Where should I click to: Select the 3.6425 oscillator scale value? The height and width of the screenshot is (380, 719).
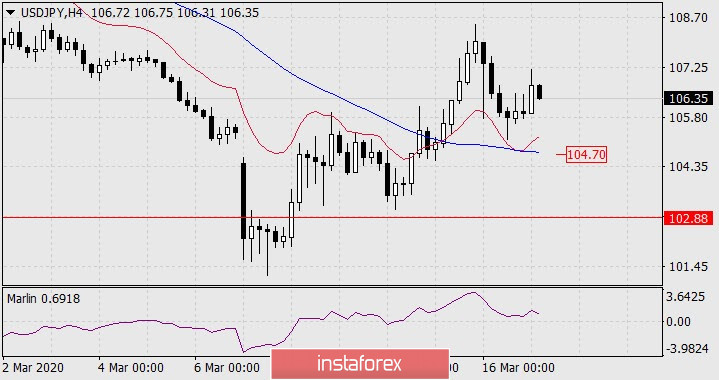click(x=686, y=297)
